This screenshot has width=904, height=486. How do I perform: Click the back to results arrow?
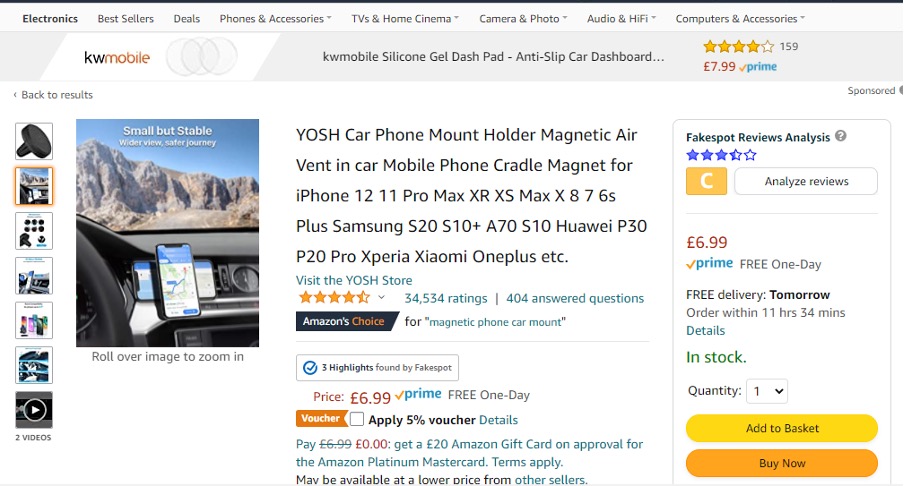pyautogui.click(x=15, y=95)
